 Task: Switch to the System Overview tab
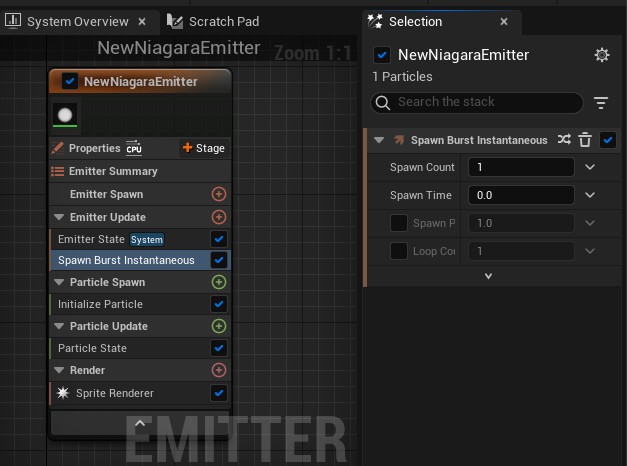coord(78,22)
